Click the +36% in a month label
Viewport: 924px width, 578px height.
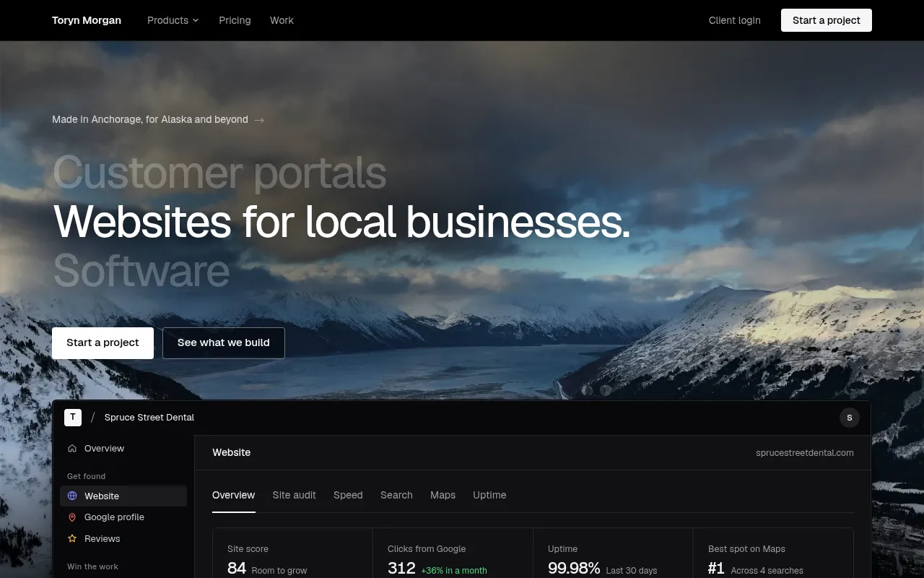pos(454,570)
